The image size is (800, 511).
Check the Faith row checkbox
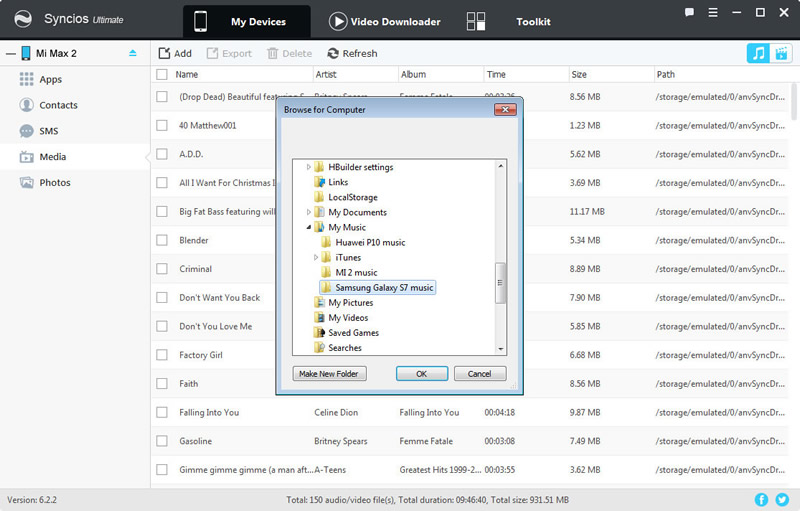[162, 384]
